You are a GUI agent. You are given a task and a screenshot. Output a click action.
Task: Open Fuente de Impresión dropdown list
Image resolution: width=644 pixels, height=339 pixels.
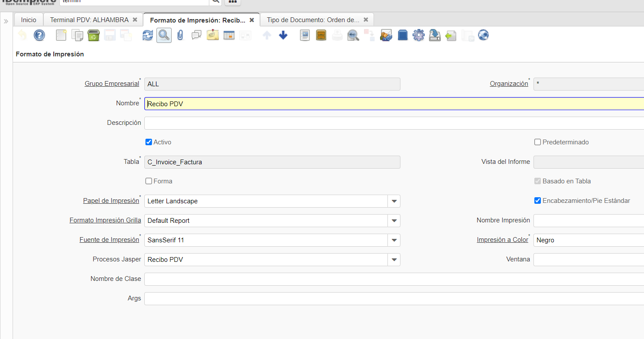tap(394, 240)
